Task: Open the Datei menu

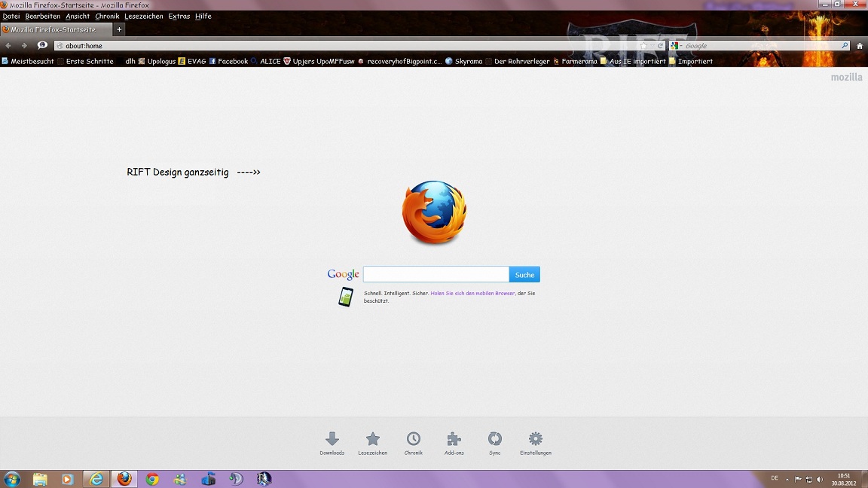Action: coord(11,16)
